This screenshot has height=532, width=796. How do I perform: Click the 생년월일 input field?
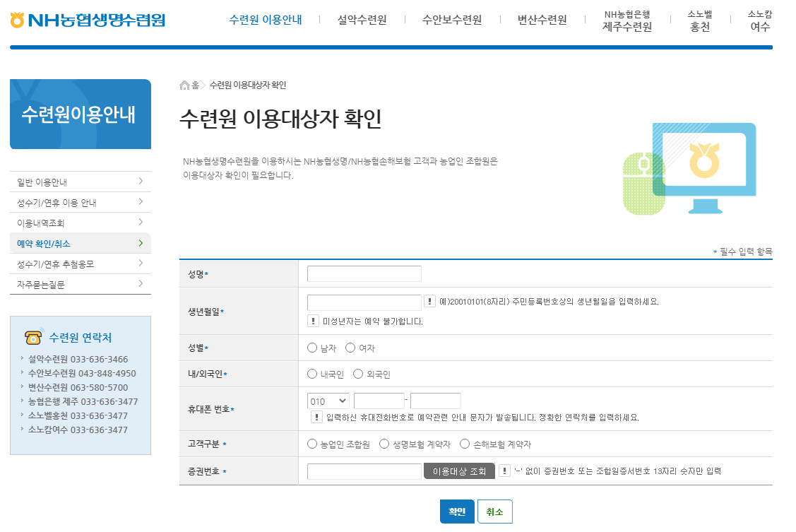click(364, 302)
